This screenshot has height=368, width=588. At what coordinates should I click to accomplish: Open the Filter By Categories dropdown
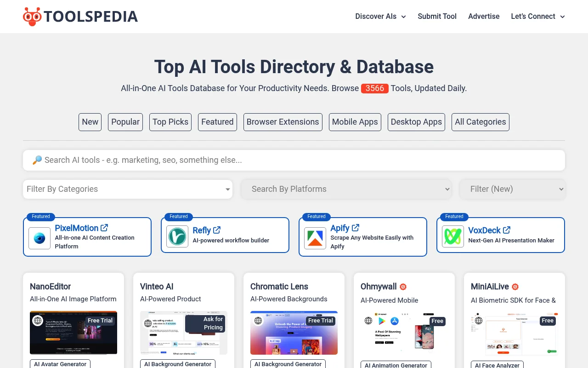[x=128, y=189]
